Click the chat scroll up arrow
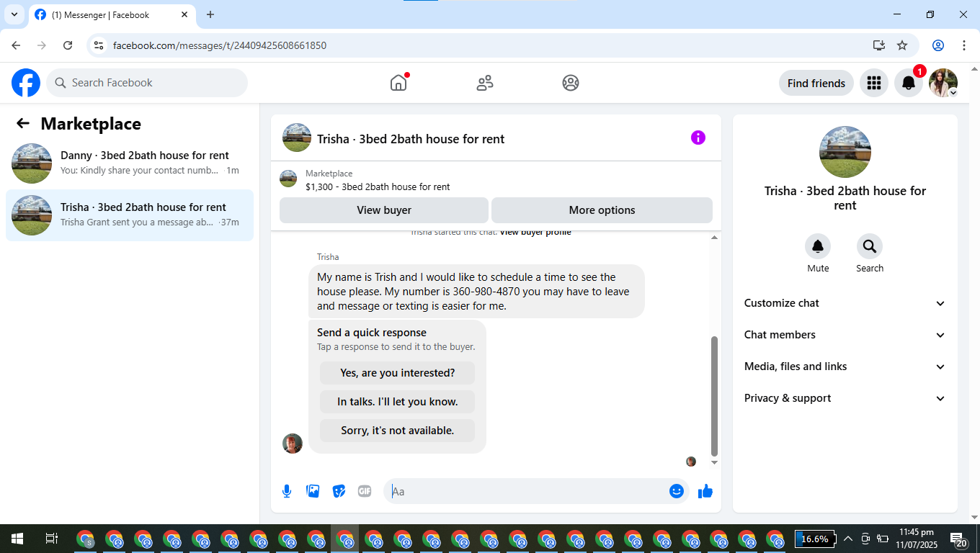The width and height of the screenshot is (980, 553). click(714, 238)
